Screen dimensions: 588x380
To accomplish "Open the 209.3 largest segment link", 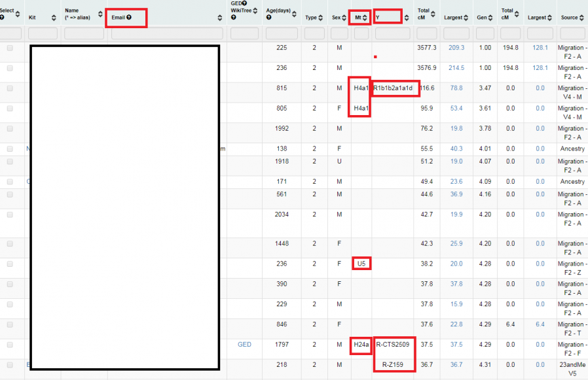I will 456,48.
